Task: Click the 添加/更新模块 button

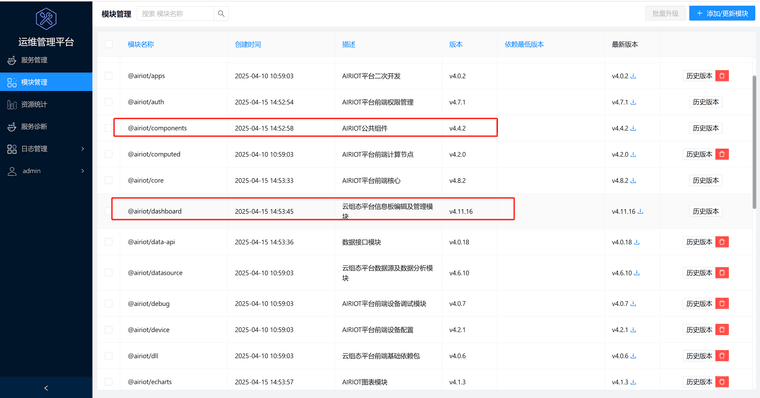Action: tap(722, 14)
